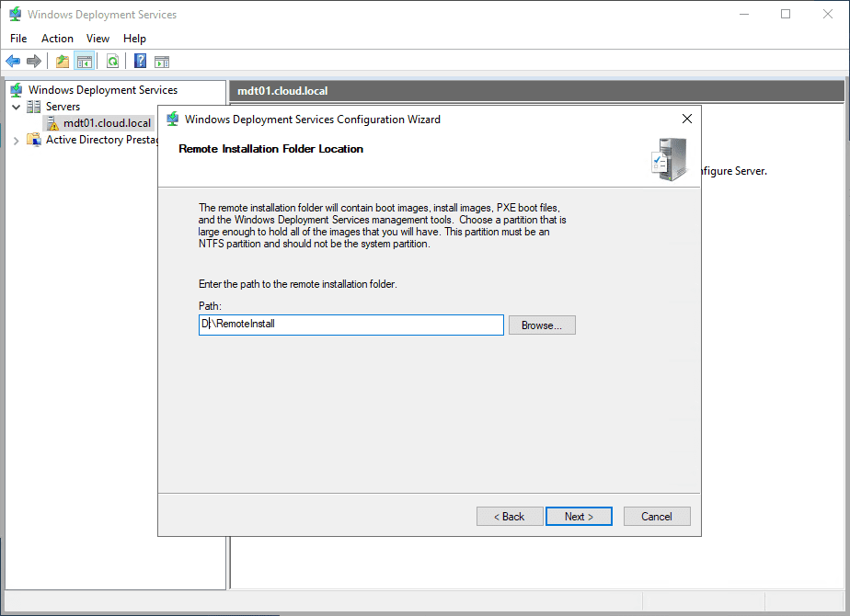The image size is (850, 616).
Task: Select Windows Deployment Services root node
Action: (103, 90)
